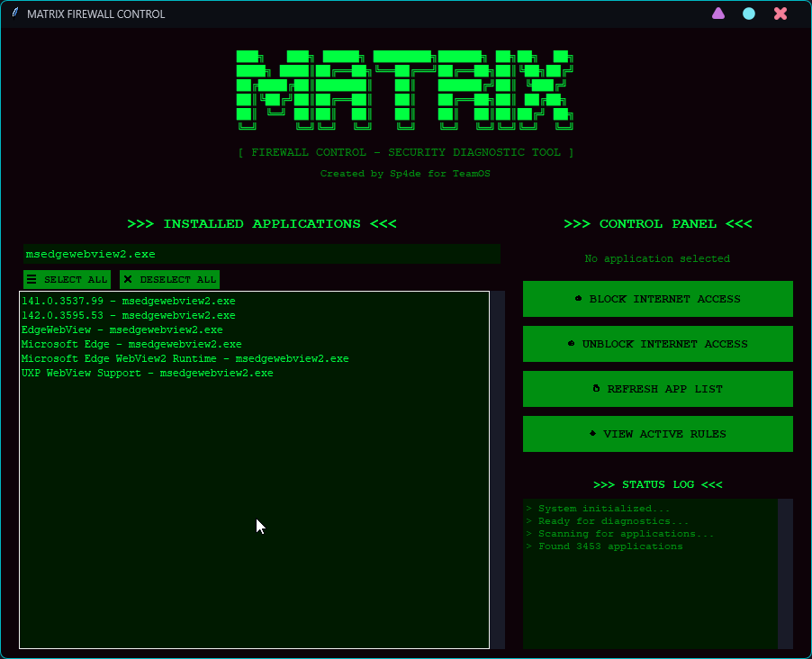The height and width of the screenshot is (659, 812).
Task: Click the feather app icon in title bar
Action: coord(15,14)
